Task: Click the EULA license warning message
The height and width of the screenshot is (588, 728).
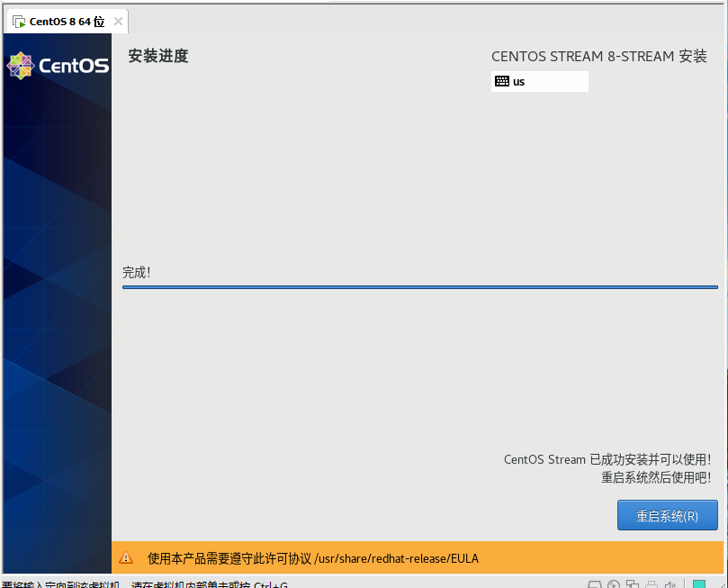Action: point(313,558)
